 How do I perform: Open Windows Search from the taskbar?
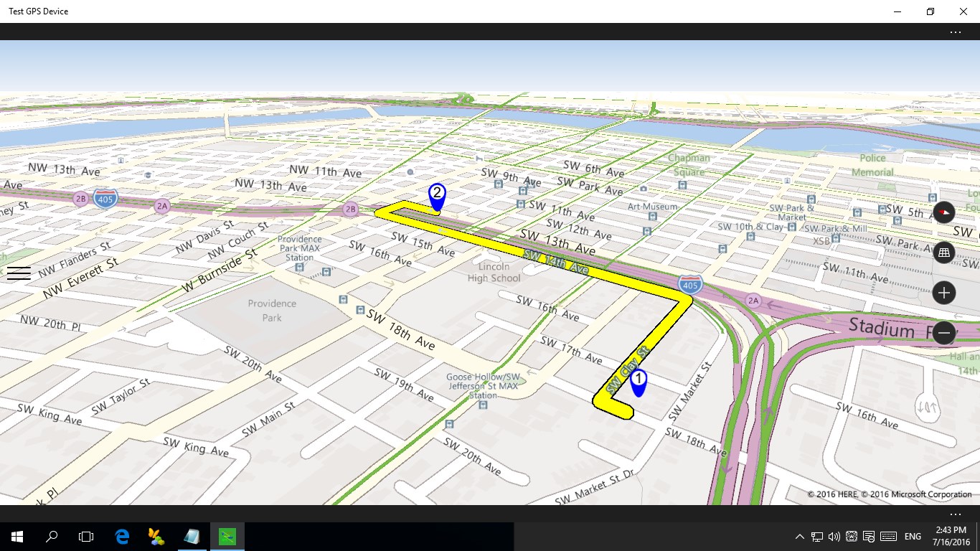click(51, 536)
